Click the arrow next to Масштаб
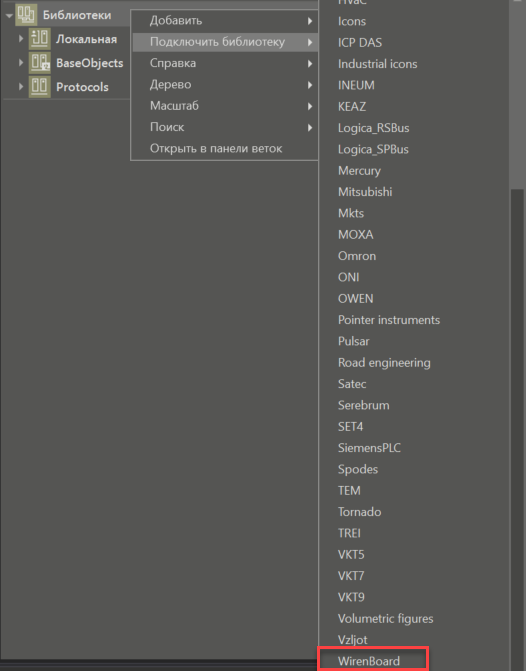 point(310,106)
